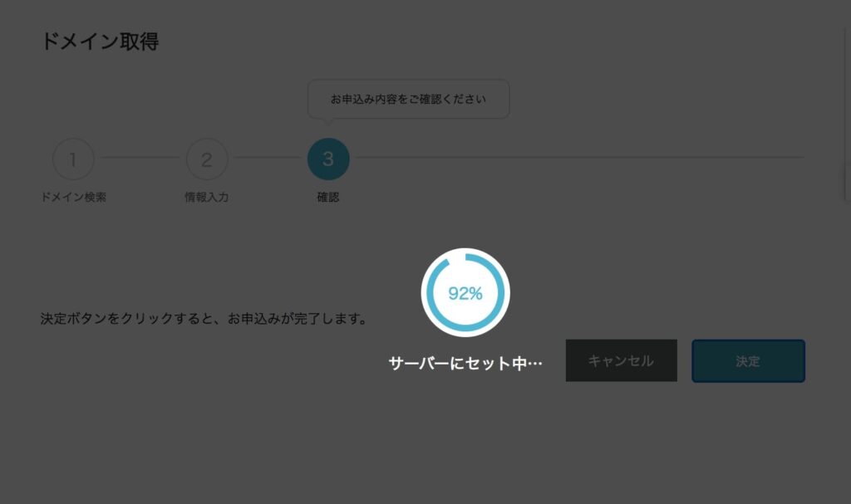This screenshot has width=851, height=504.
Task: Click the 確認 step label
Action: [327, 197]
